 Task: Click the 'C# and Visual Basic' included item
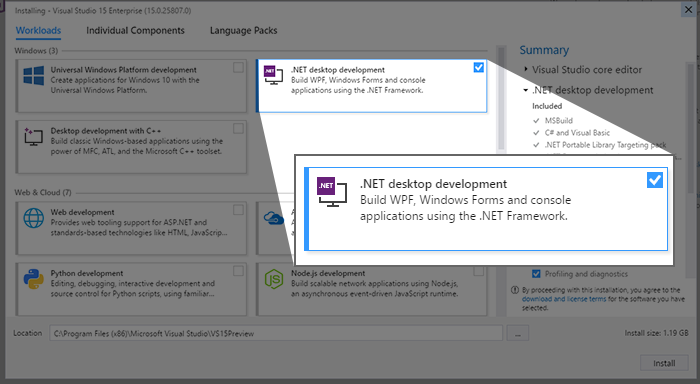click(x=577, y=133)
